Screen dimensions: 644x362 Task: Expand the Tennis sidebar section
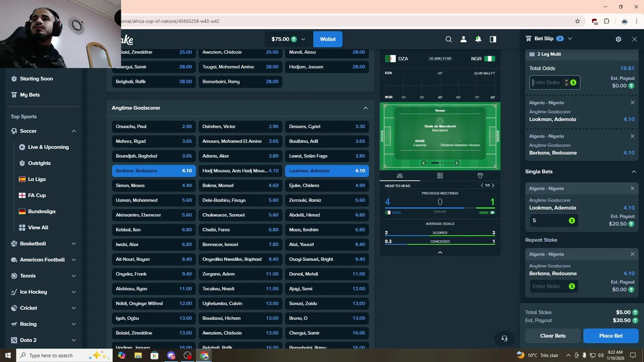(x=74, y=276)
